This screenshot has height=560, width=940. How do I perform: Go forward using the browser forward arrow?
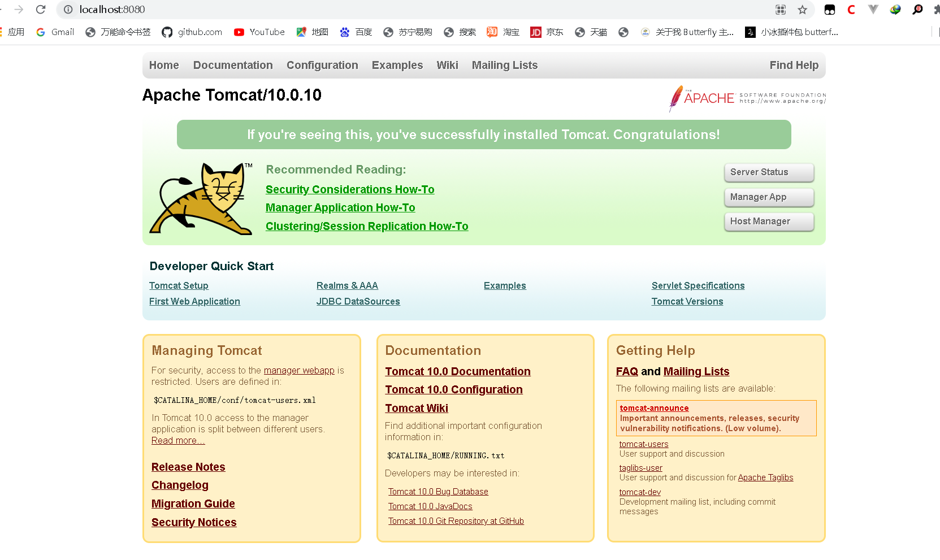19,10
